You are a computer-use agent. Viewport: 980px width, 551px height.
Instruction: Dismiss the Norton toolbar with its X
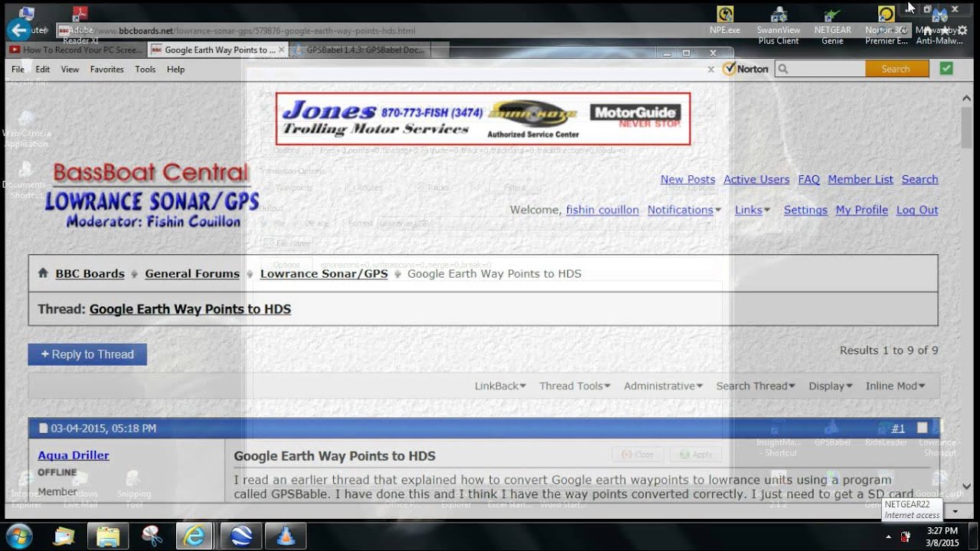pos(710,69)
